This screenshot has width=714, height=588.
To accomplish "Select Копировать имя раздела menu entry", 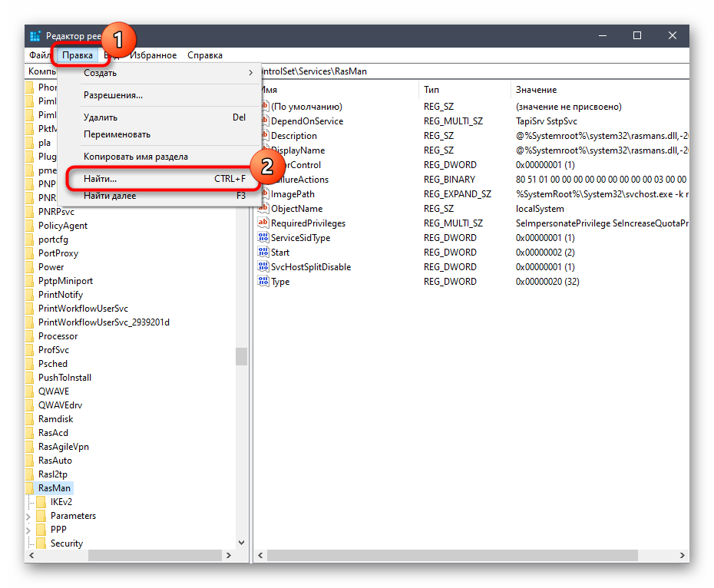I will (135, 157).
